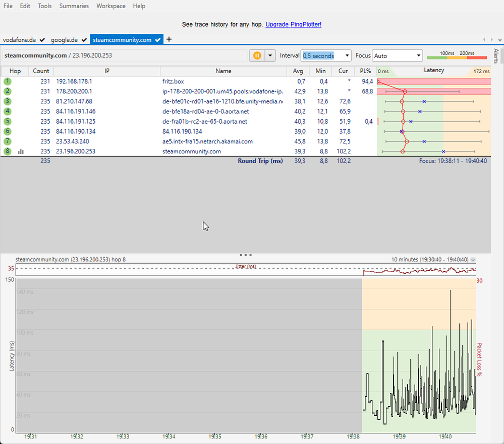Viewport: 504px width, 444px height.
Task: Click the hop 7 green circle icon
Action: [8, 141]
